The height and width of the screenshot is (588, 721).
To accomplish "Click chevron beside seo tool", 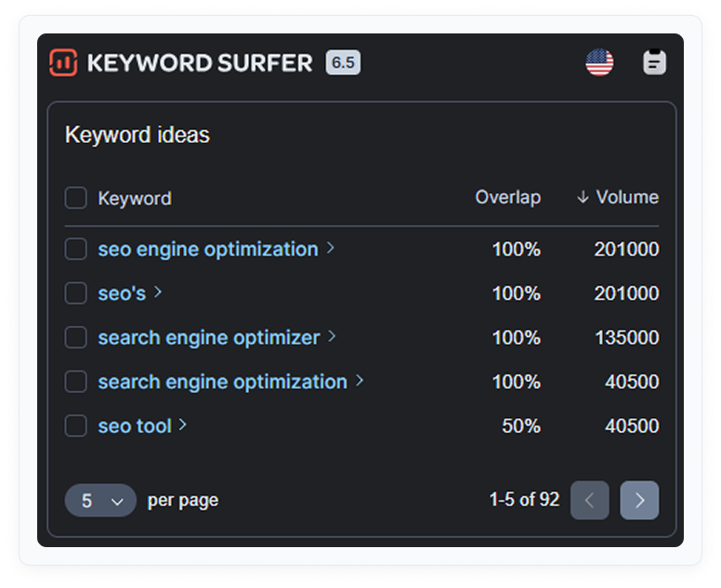I will [x=182, y=425].
